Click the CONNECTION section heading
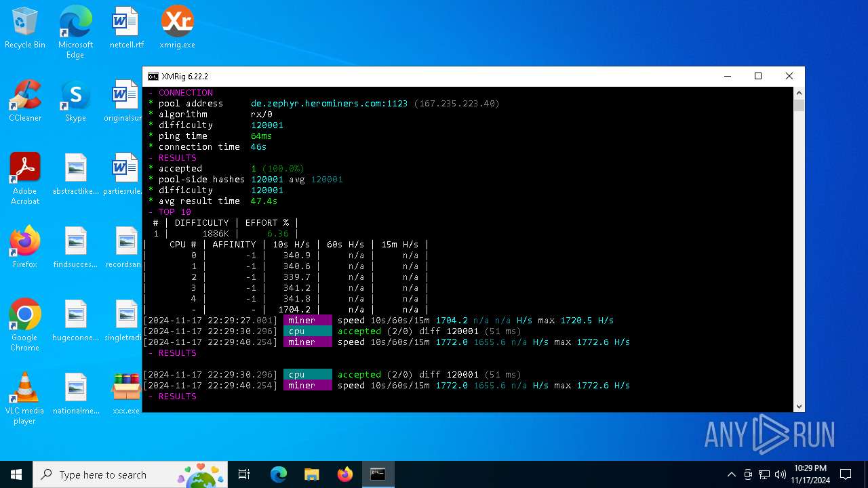This screenshot has width=868, height=488. click(185, 93)
